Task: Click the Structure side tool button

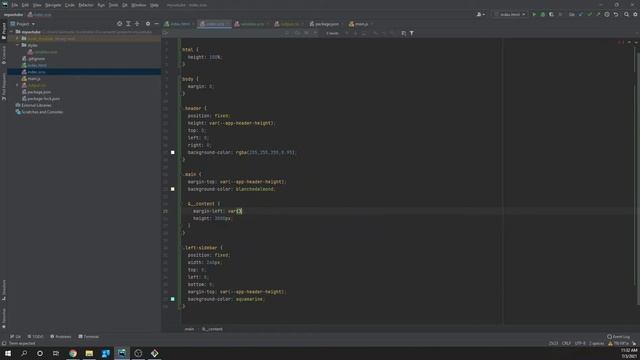Action: click(x=4, y=290)
